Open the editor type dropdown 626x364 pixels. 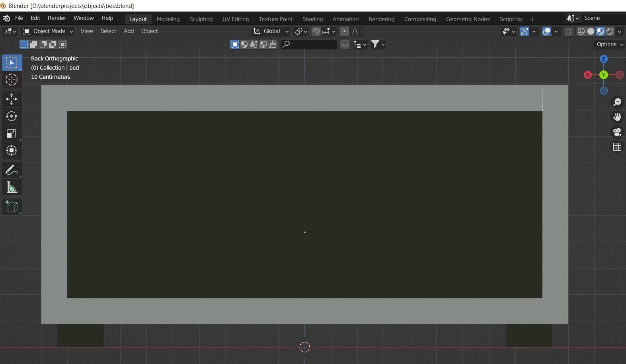pos(10,31)
